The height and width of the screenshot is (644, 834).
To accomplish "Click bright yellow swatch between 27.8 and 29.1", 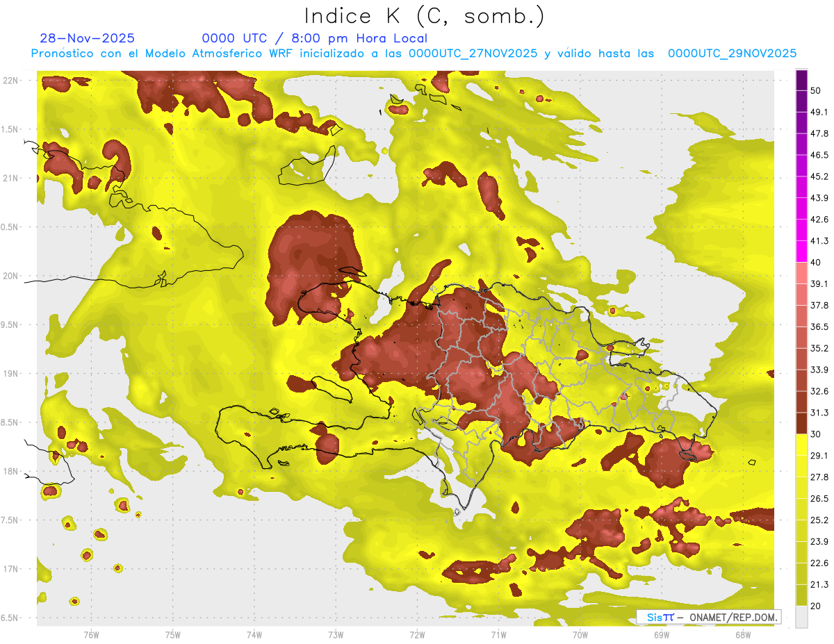I will tap(801, 466).
